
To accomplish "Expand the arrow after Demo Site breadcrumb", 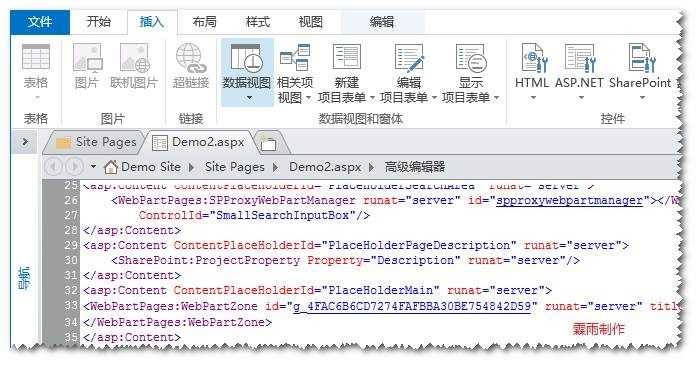I will click(x=192, y=167).
